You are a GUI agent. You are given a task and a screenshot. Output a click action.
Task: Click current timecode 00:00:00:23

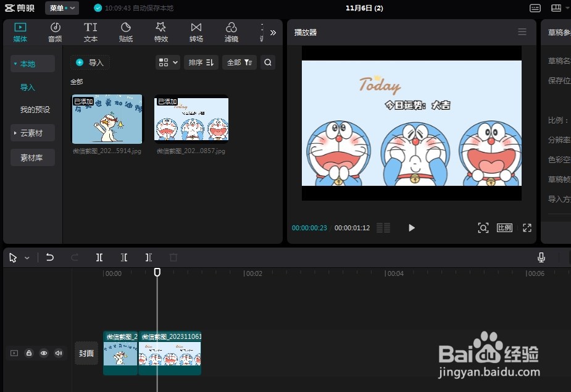(309, 228)
